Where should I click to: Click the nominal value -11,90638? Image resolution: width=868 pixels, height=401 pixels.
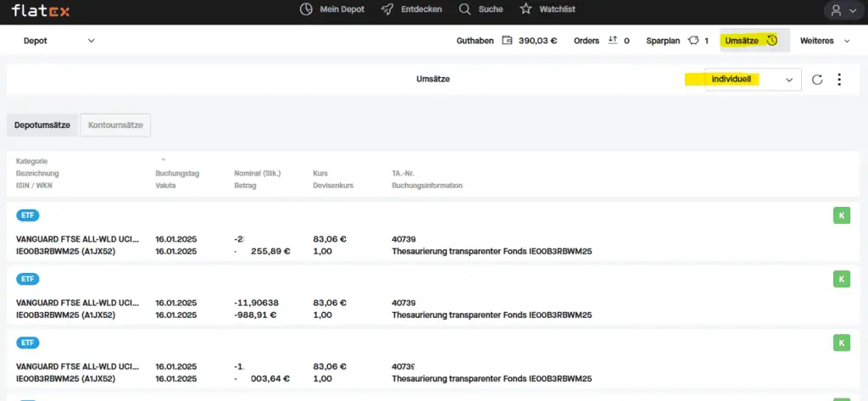point(256,303)
